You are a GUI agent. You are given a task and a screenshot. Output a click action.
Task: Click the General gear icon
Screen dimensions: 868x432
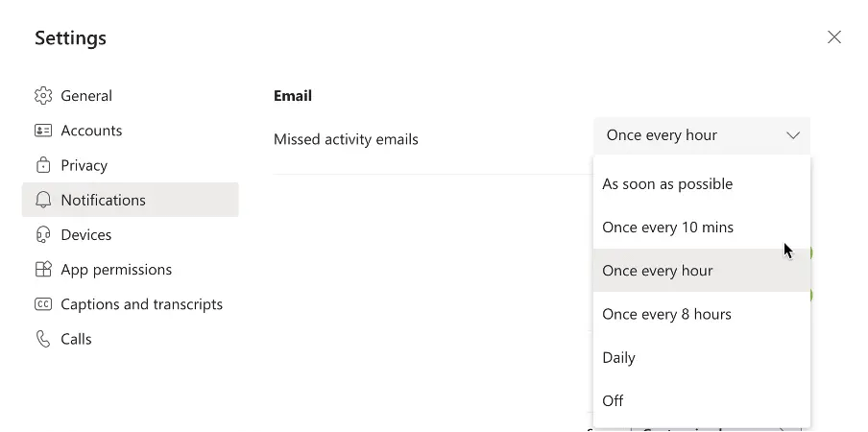point(42,96)
